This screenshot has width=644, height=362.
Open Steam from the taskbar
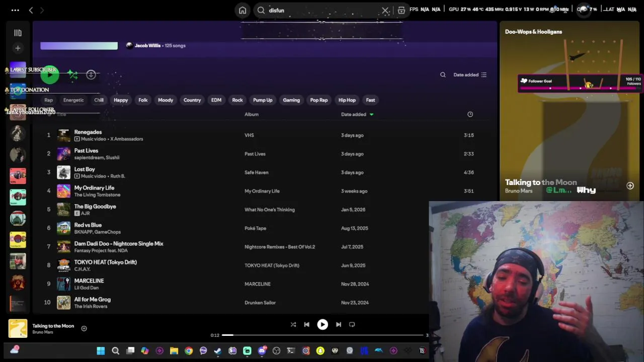point(218,350)
